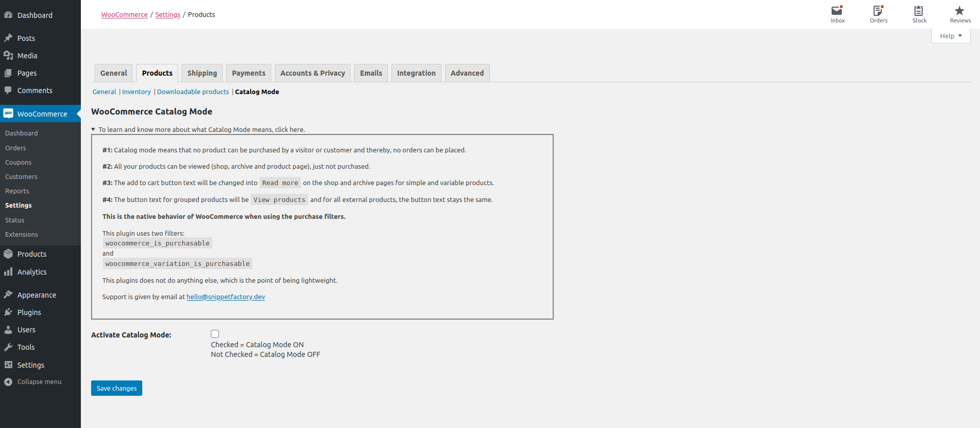
Task: Open the Extensions submenu item
Action: [x=21, y=234]
